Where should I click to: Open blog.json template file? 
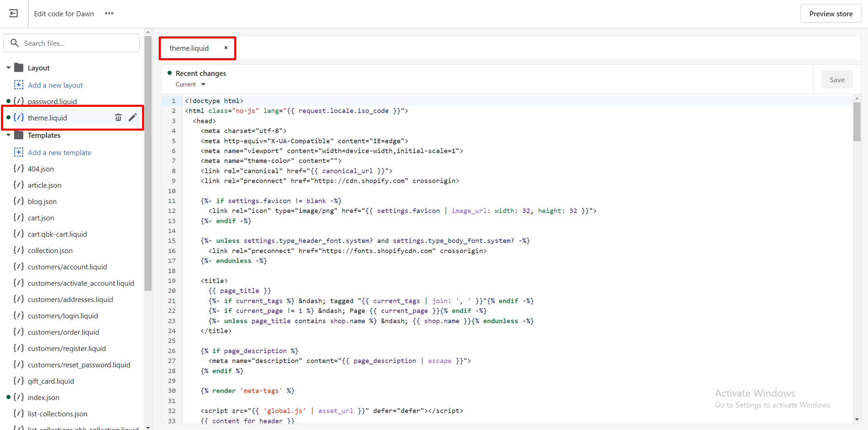pos(42,201)
